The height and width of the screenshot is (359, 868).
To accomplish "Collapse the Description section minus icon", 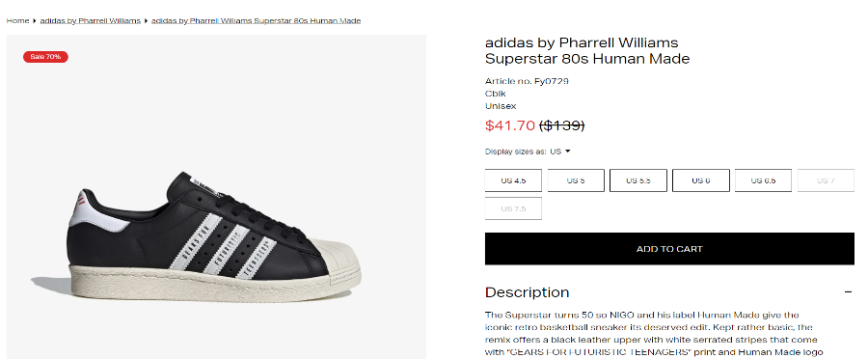I will (848, 292).
